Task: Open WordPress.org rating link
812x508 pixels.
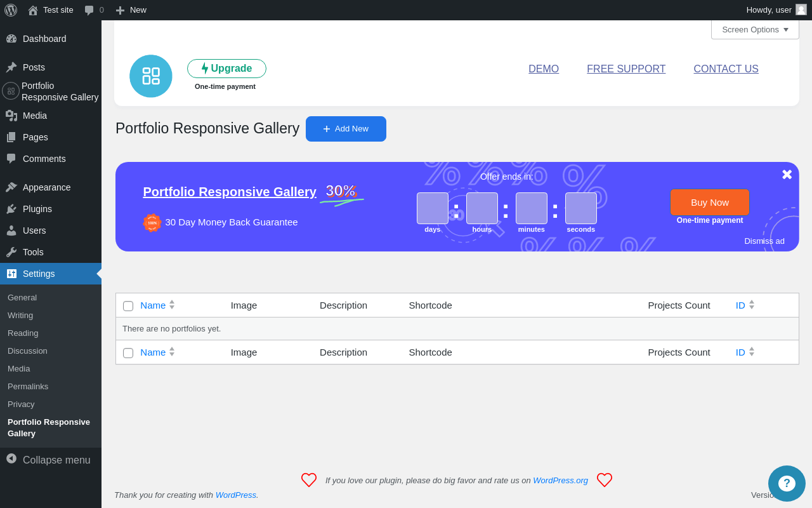Action: tap(560, 481)
